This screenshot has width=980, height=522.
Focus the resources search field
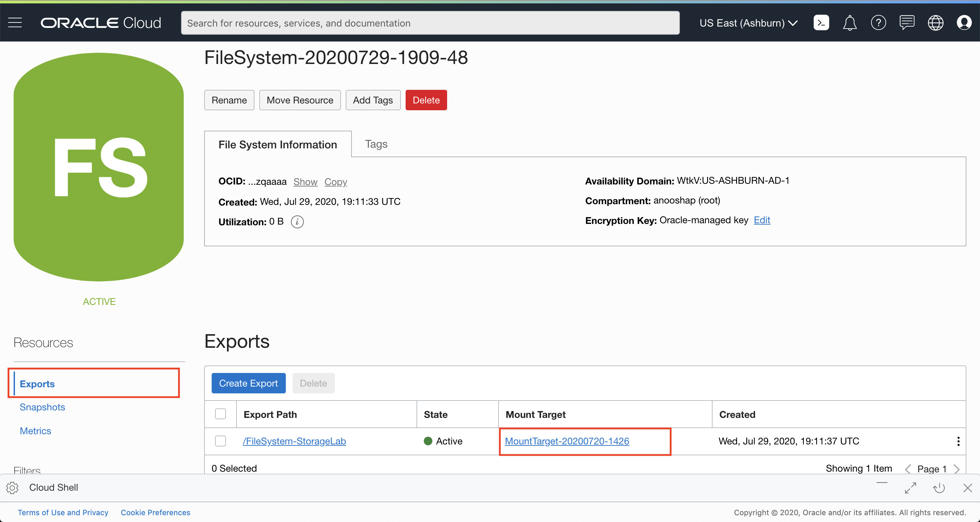430,23
